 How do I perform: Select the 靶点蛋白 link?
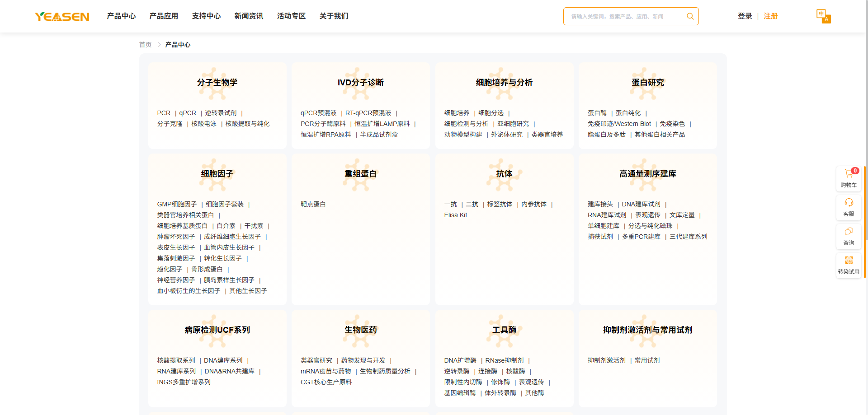313,204
